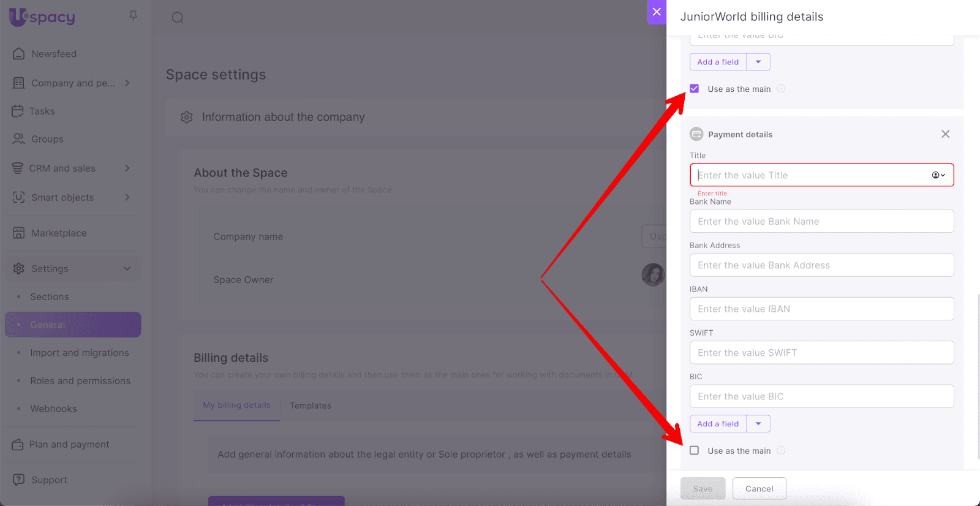Click upper Add a field button
The height and width of the screenshot is (506, 980).
tap(718, 62)
